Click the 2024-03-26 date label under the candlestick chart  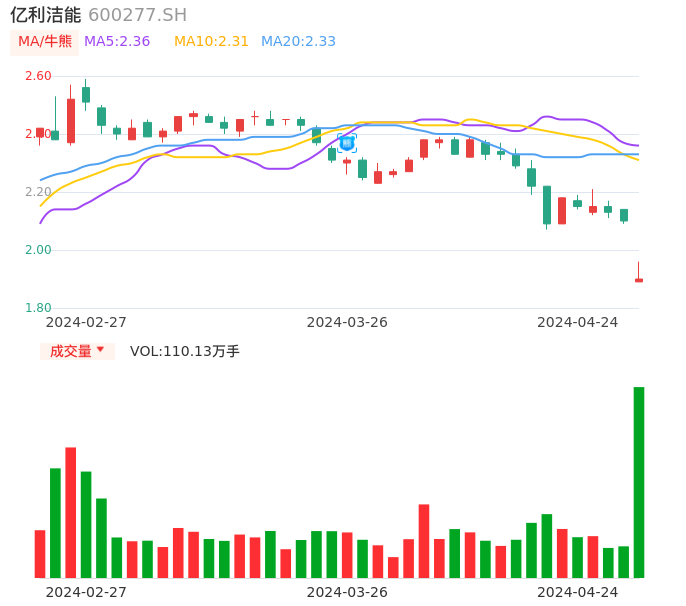(x=347, y=322)
